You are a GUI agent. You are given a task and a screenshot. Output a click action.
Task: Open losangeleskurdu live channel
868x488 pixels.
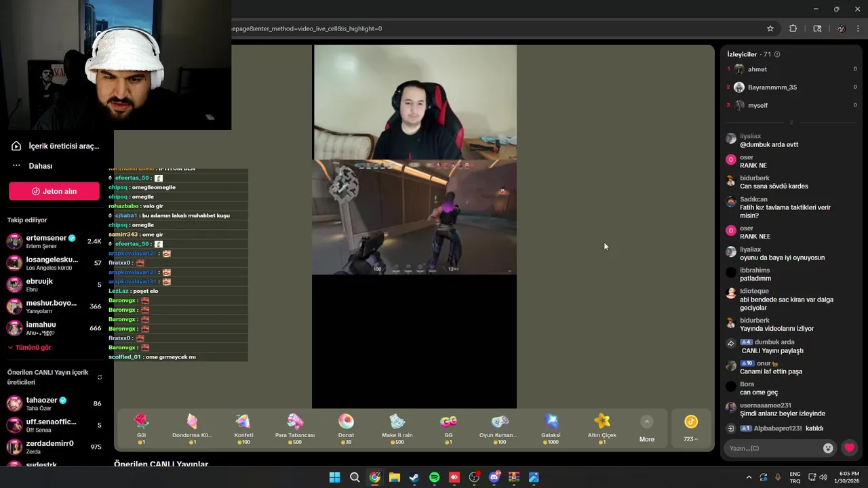point(54,263)
